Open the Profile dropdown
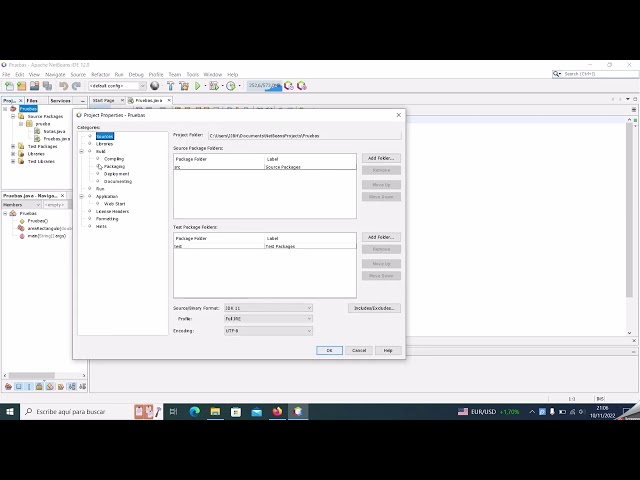This screenshot has width=640, height=480. click(269, 319)
